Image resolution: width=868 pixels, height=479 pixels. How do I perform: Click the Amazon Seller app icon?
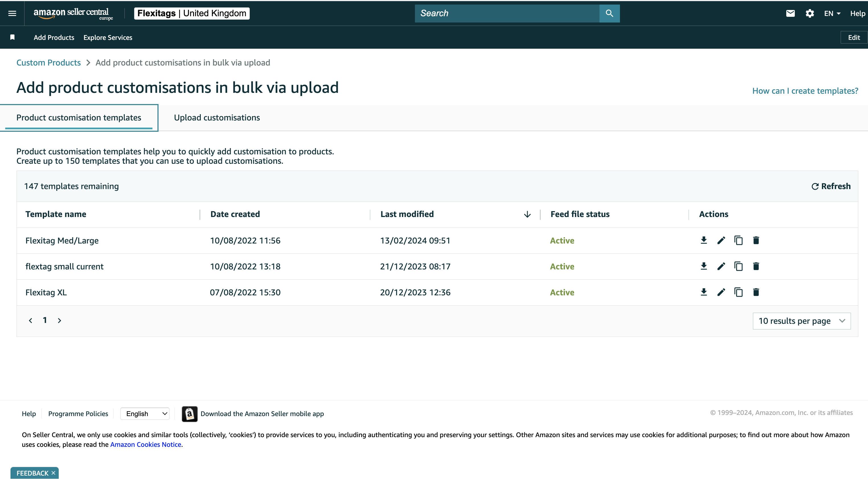189,414
